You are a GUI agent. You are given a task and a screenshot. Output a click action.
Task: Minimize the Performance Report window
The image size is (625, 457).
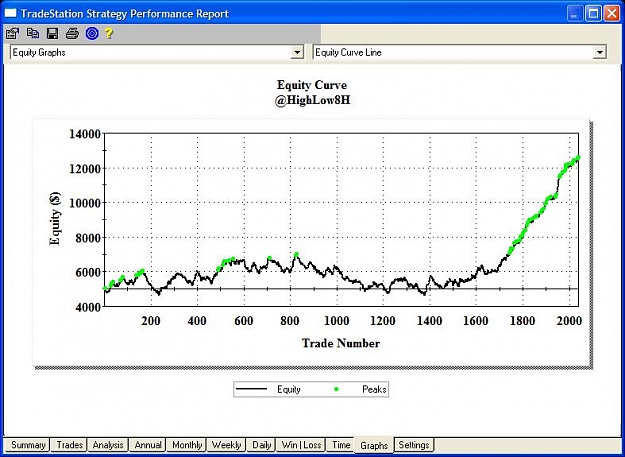tap(574, 13)
